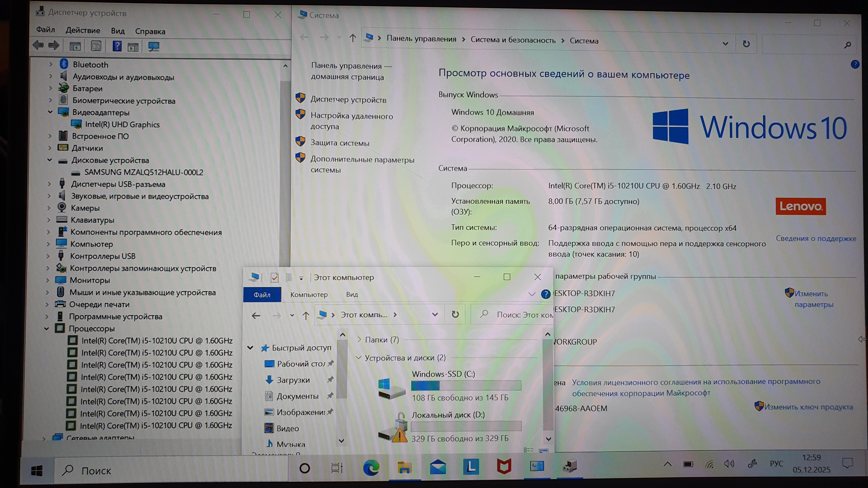Image resolution: width=868 pixels, height=488 pixels.
Task: Open address history dropdown in Explorer window
Action: (435, 315)
